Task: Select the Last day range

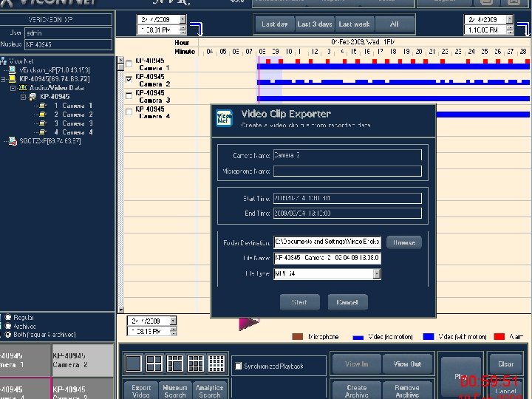Action: tap(274, 24)
